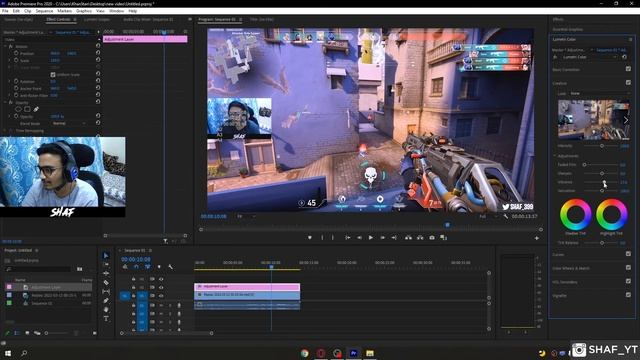Open Premiere Pro icon on taskbar
This screenshot has width=640, height=360.
[x=353, y=353]
